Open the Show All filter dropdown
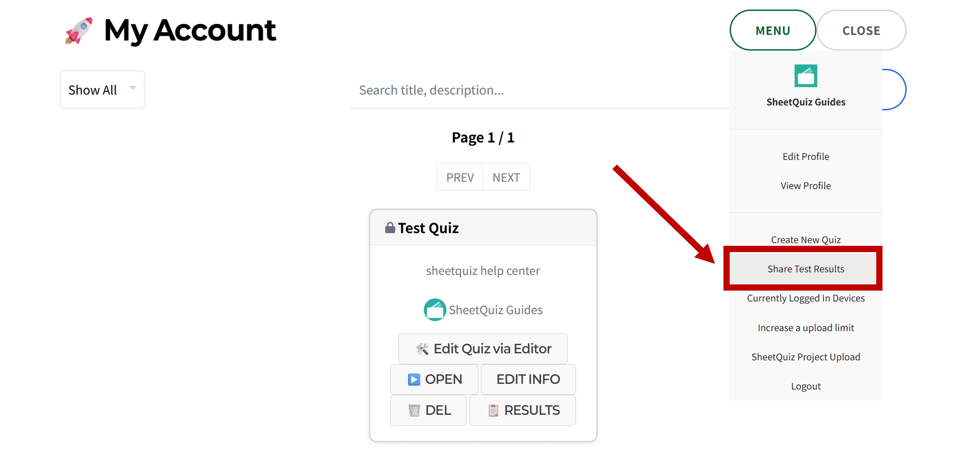Screen dimensions: 980x458 (102, 90)
